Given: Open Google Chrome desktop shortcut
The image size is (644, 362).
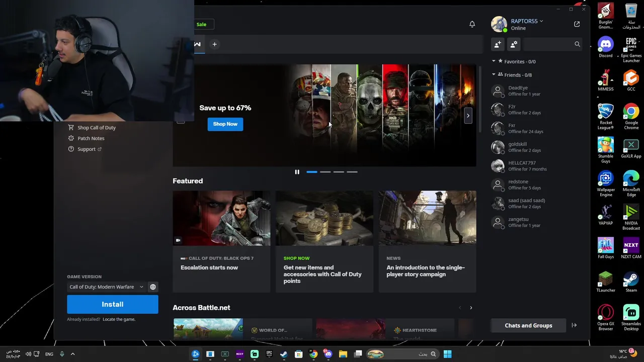Looking at the screenshot, I should coord(631,117).
